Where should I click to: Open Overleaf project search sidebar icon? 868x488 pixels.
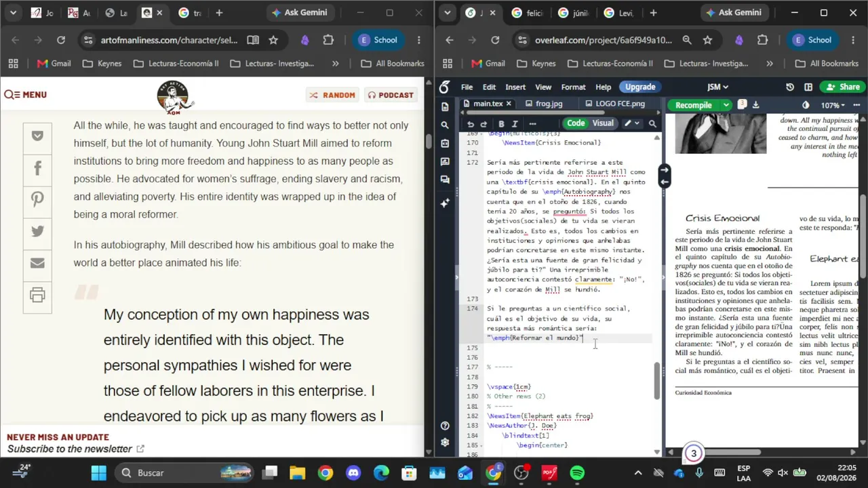click(445, 125)
